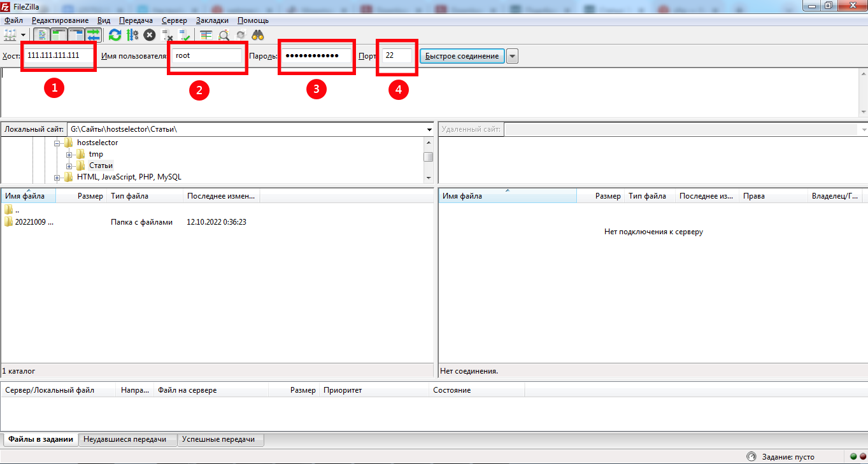Open the Помощь menu
Viewport: 868px width, 464px height.
(x=253, y=20)
